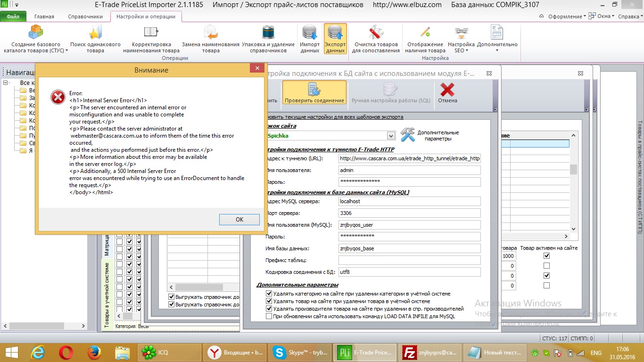Toggle Удалять товар на сайте checkbox

pos(269,301)
